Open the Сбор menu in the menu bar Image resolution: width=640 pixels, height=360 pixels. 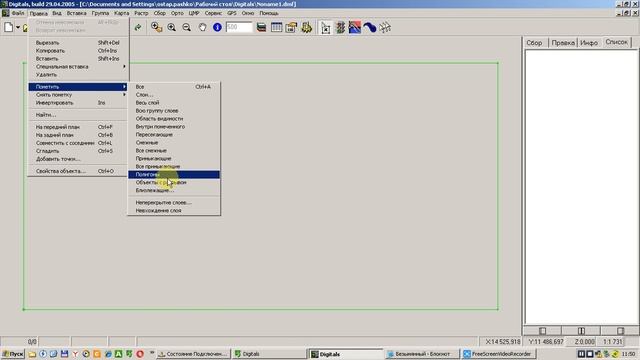pyautogui.click(x=160, y=13)
